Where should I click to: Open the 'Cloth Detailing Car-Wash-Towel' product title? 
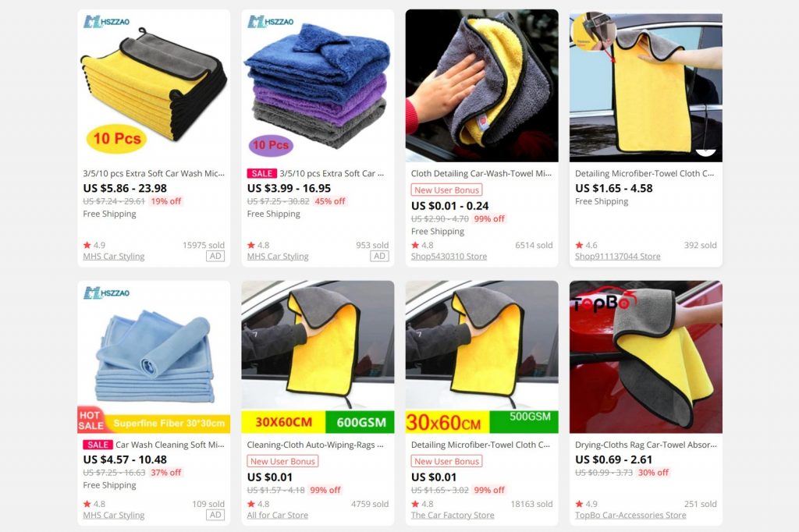click(481, 173)
